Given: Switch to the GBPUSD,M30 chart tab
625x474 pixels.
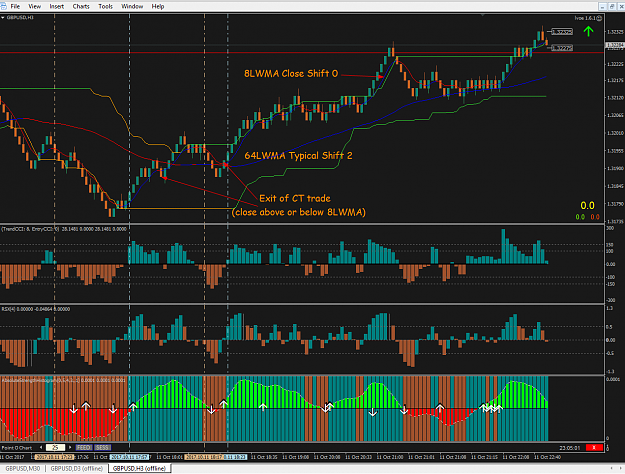Looking at the screenshot, I should click(23, 468).
